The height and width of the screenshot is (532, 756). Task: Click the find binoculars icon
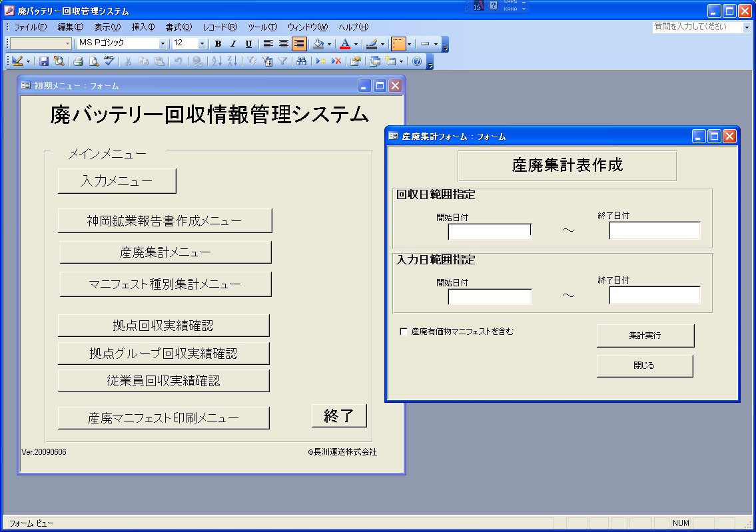click(301, 61)
